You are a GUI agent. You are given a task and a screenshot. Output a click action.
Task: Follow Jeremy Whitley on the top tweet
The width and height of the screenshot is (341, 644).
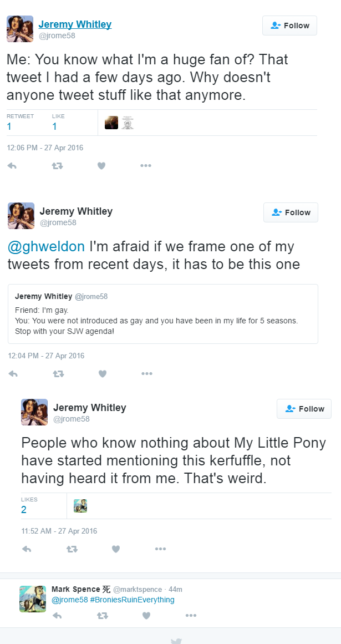pos(289,26)
